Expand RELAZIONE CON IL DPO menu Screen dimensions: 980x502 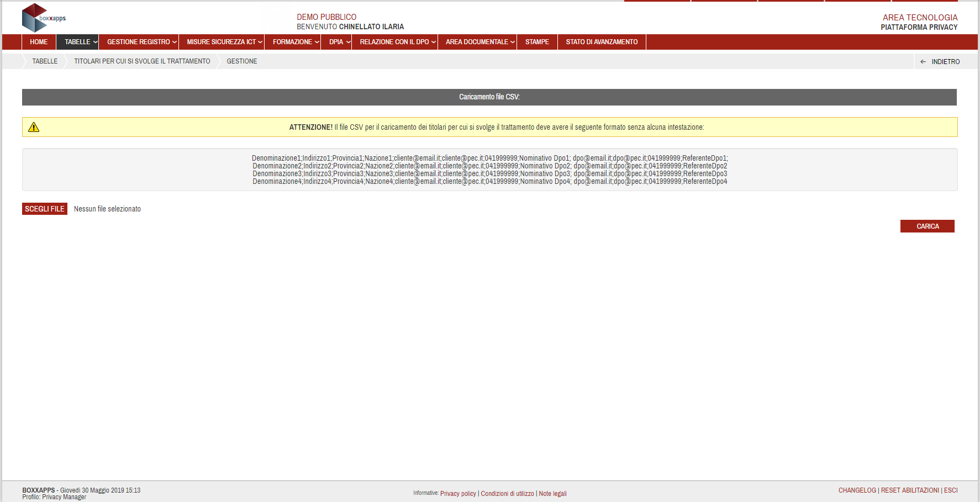pyautogui.click(x=394, y=42)
